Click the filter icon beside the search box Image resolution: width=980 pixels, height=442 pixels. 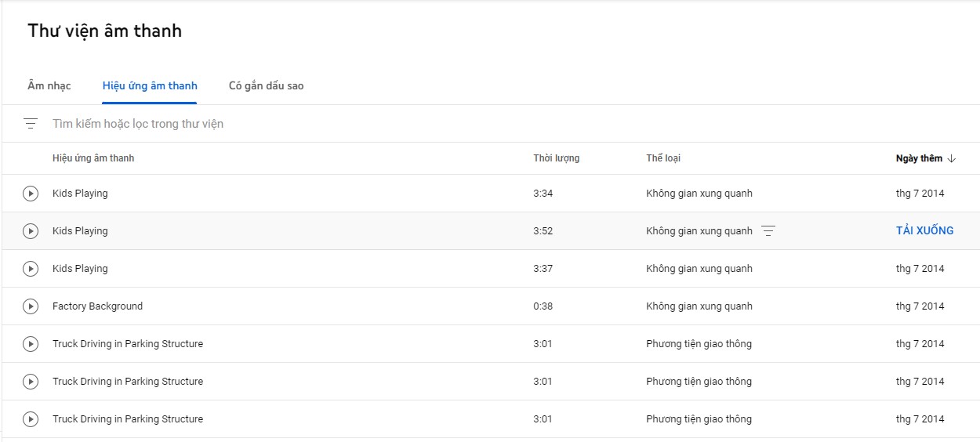[31, 124]
